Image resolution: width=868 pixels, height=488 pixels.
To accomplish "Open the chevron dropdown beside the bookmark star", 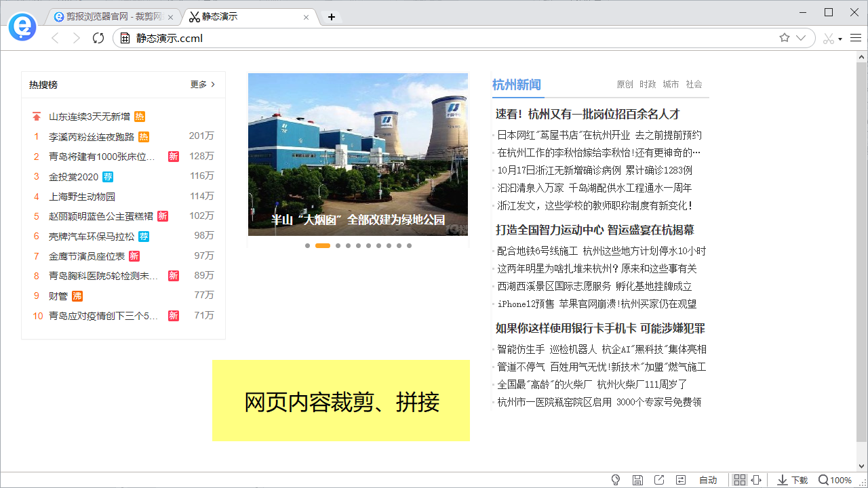I will click(x=802, y=39).
